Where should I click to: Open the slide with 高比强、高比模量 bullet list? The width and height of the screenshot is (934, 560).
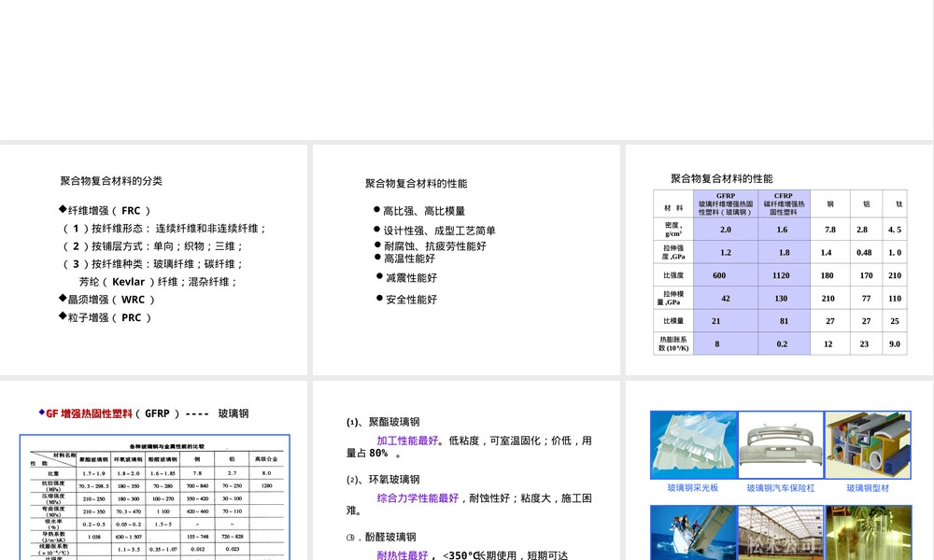pyautogui.click(x=466, y=260)
